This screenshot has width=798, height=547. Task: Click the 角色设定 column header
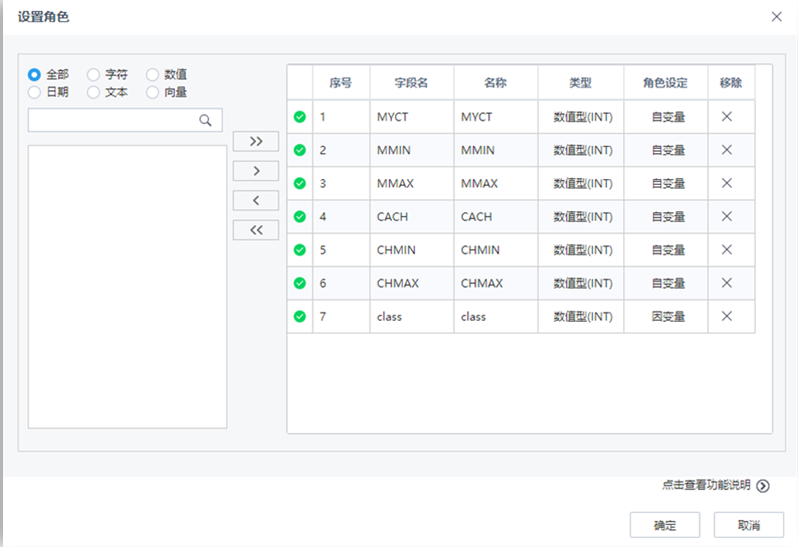(667, 83)
